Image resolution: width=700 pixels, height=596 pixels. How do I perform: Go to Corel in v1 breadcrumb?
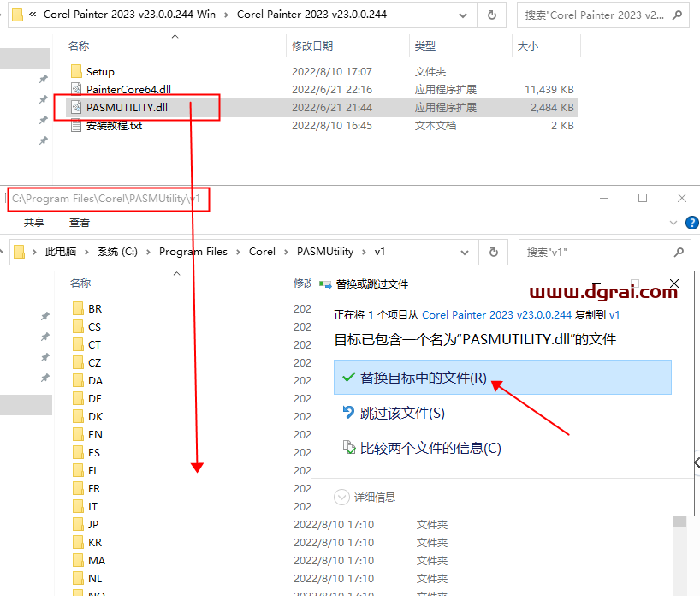click(x=262, y=252)
